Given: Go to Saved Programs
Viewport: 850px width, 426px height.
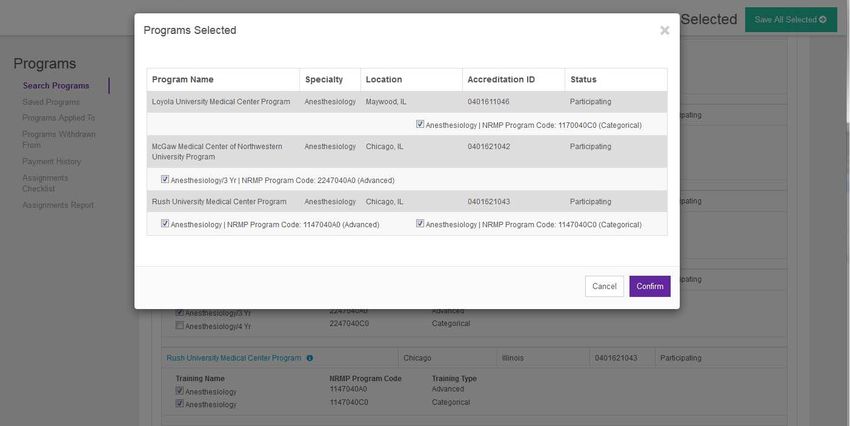Looking at the screenshot, I should (x=51, y=102).
